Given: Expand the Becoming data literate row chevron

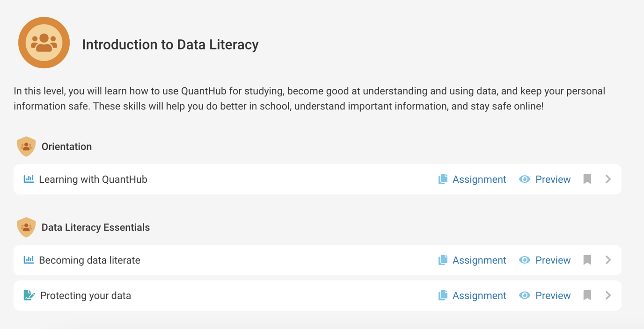Looking at the screenshot, I should tap(607, 260).
